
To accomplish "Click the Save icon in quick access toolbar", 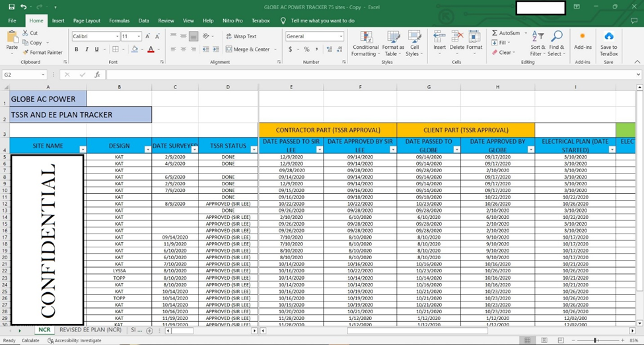I will (11, 7).
